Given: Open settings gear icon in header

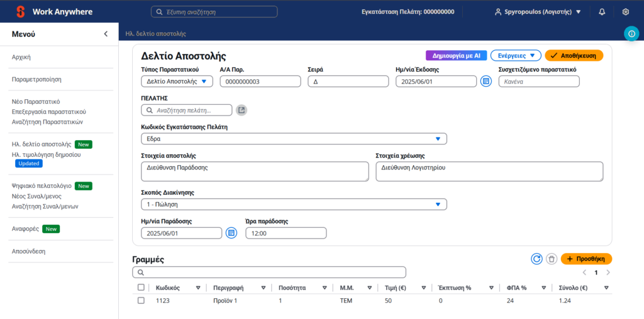Looking at the screenshot, I should coord(625,12).
